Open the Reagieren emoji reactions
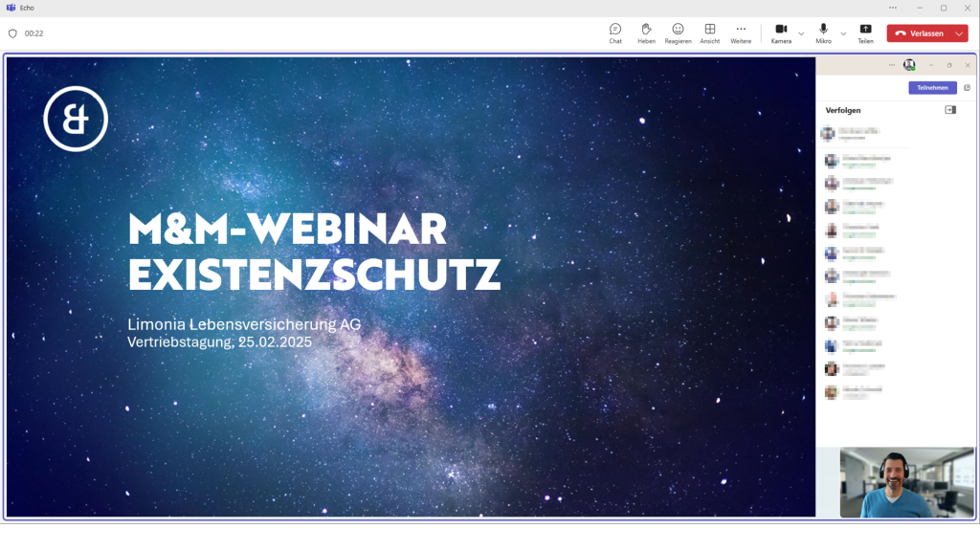This screenshot has width=980, height=551. click(678, 33)
